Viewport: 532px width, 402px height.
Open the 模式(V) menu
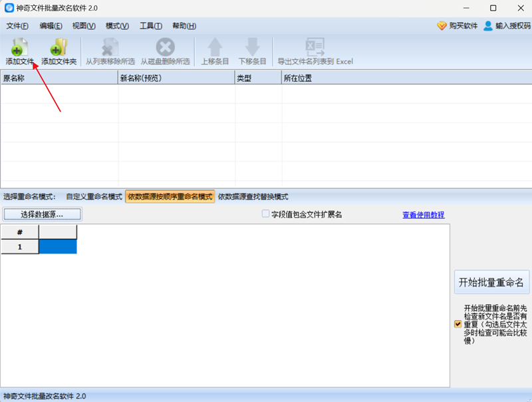click(117, 26)
